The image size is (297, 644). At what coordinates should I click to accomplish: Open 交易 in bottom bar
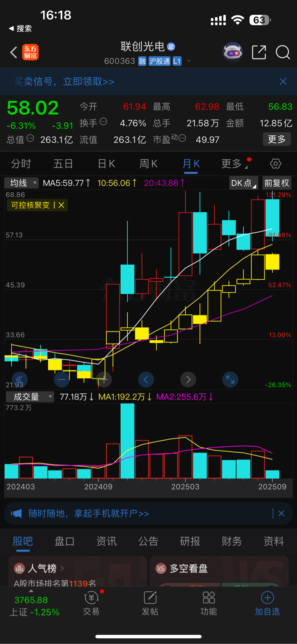click(91, 603)
